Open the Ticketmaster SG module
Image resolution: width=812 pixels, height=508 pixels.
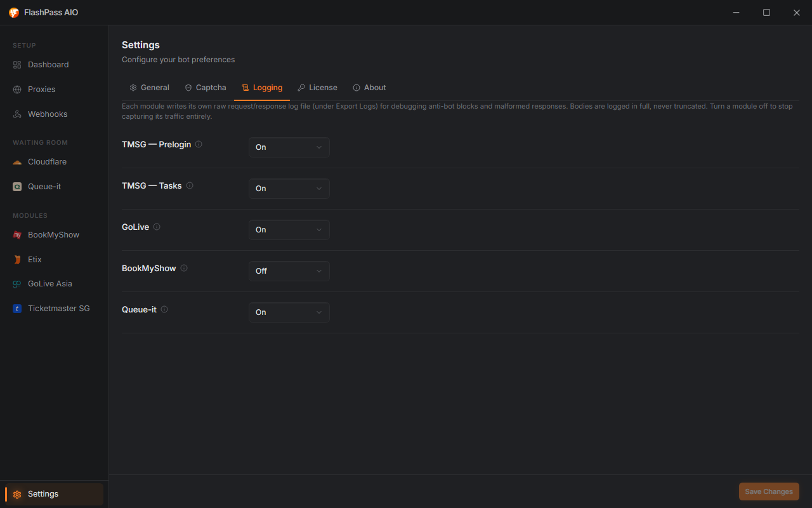point(54,309)
